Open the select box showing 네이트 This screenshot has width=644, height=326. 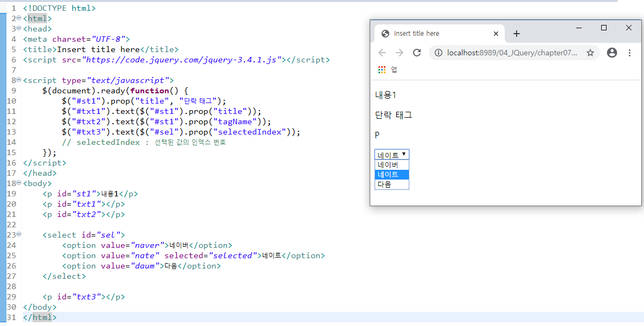pos(392,155)
